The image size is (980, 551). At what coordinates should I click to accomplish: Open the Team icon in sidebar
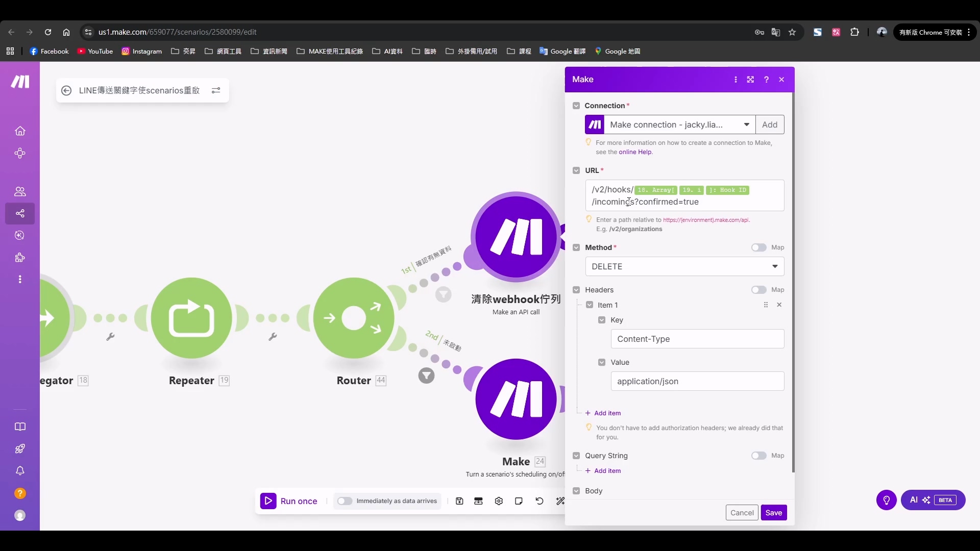tap(20, 192)
